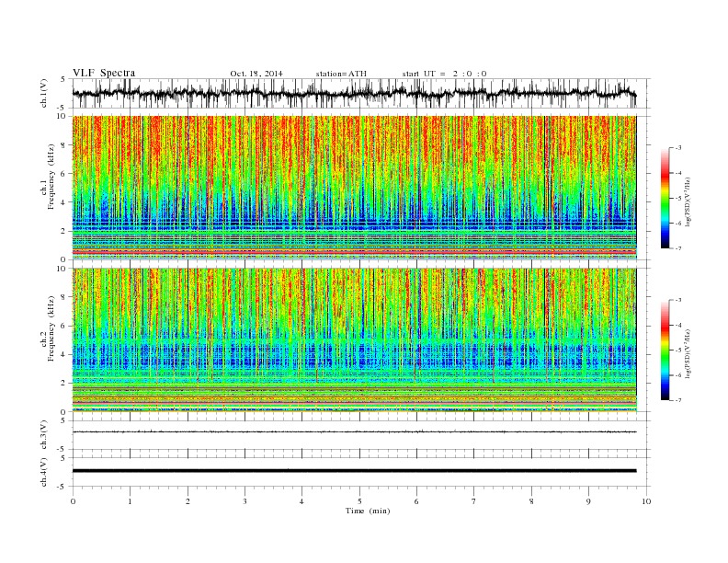The image size is (728, 563).
Task: Click the ch.1 spectrogram color scale bar
Action: (x=665, y=199)
